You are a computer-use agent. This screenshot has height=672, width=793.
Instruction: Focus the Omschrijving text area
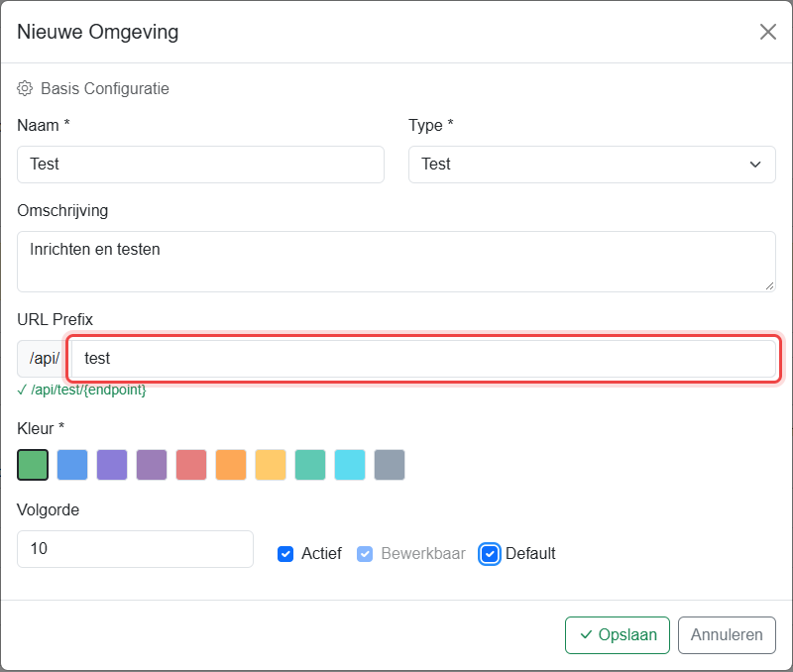396,262
